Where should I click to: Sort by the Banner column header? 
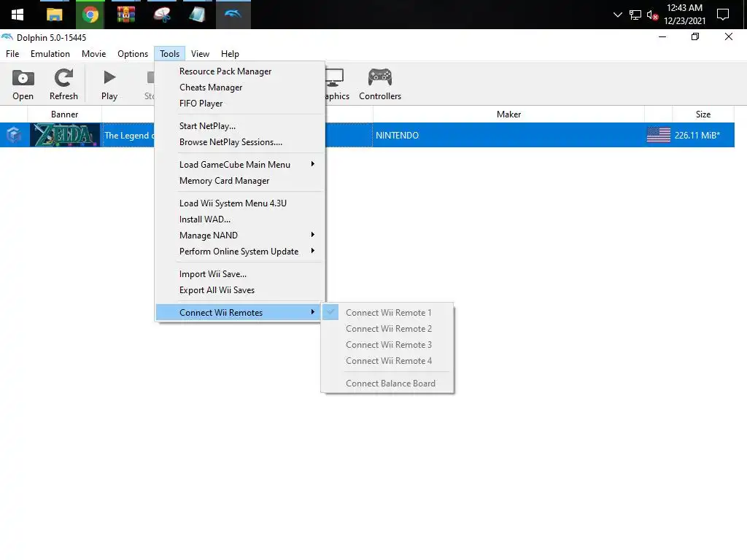coord(64,114)
